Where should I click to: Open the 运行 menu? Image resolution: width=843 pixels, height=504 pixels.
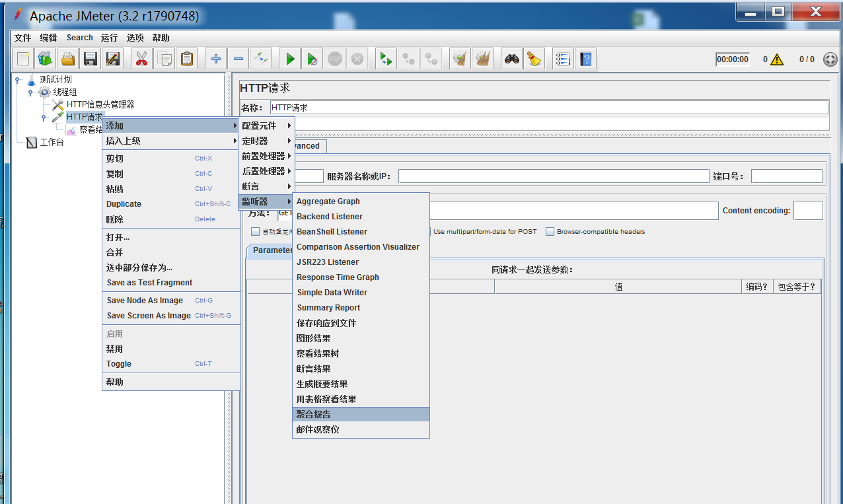click(x=109, y=38)
